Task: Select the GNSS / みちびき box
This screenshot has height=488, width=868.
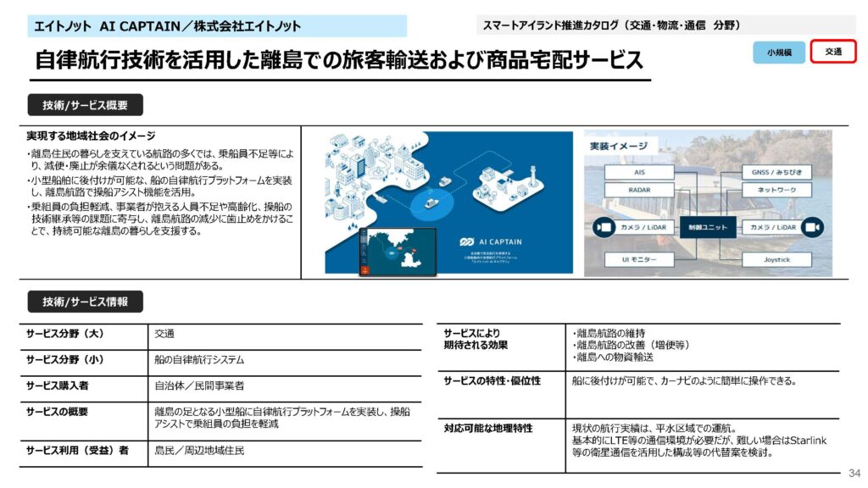Action: pos(771,172)
